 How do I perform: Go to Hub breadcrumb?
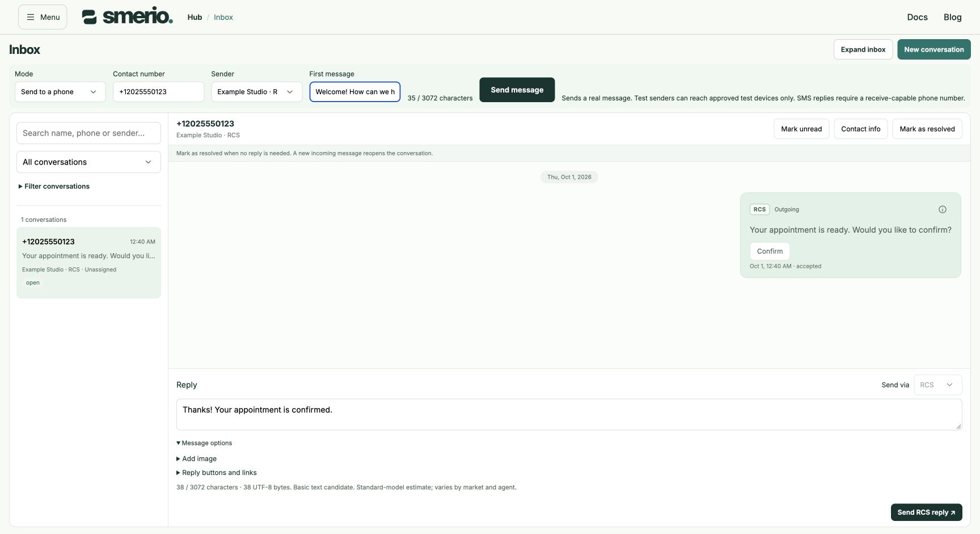195,17
